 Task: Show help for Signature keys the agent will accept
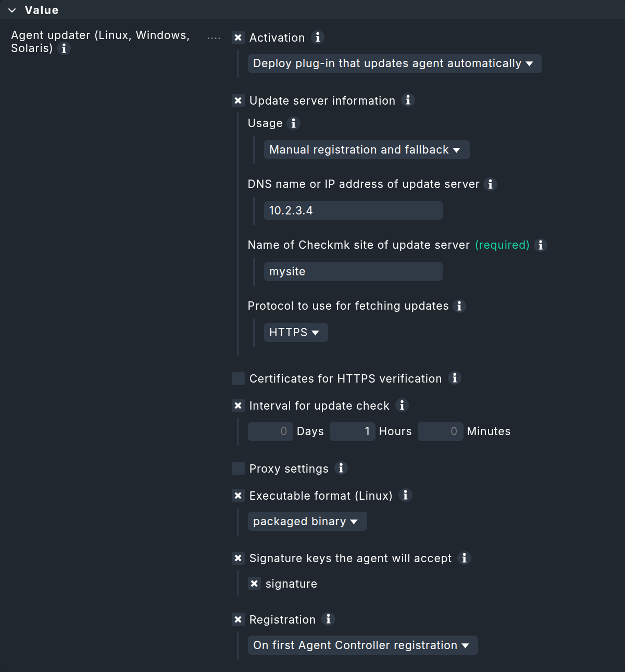(464, 558)
